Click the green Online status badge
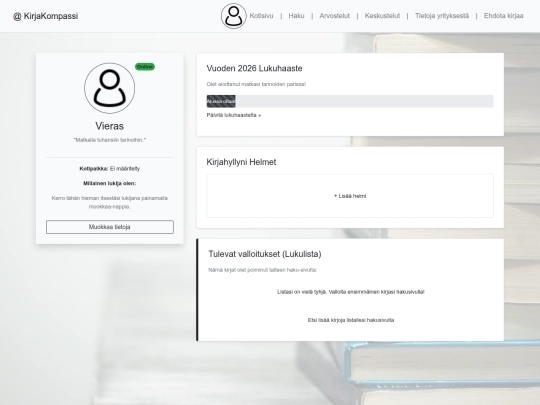Screen dimensions: 540x405 pos(145,67)
